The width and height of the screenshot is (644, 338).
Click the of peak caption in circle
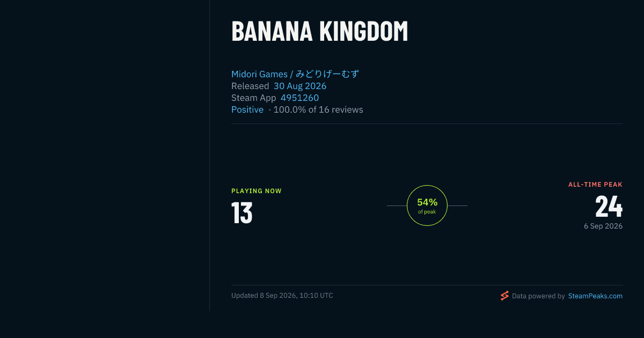click(427, 212)
